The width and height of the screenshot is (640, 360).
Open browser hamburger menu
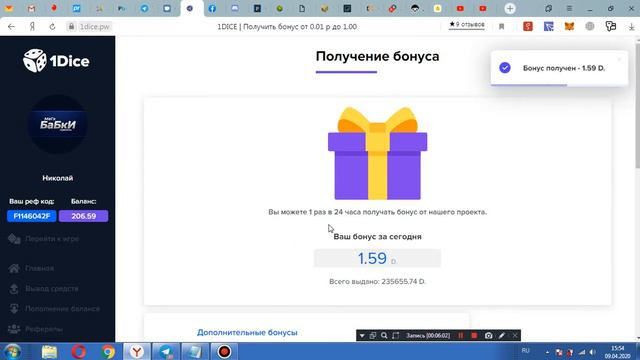569,9
